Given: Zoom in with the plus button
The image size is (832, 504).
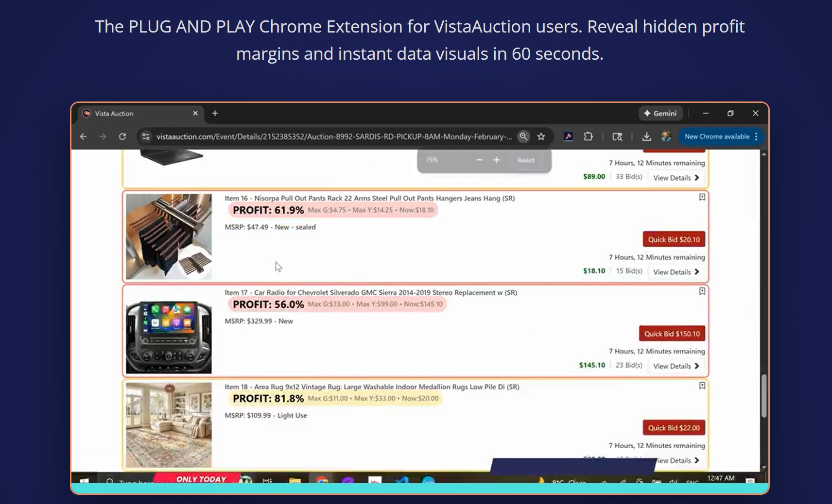Looking at the screenshot, I should point(496,160).
